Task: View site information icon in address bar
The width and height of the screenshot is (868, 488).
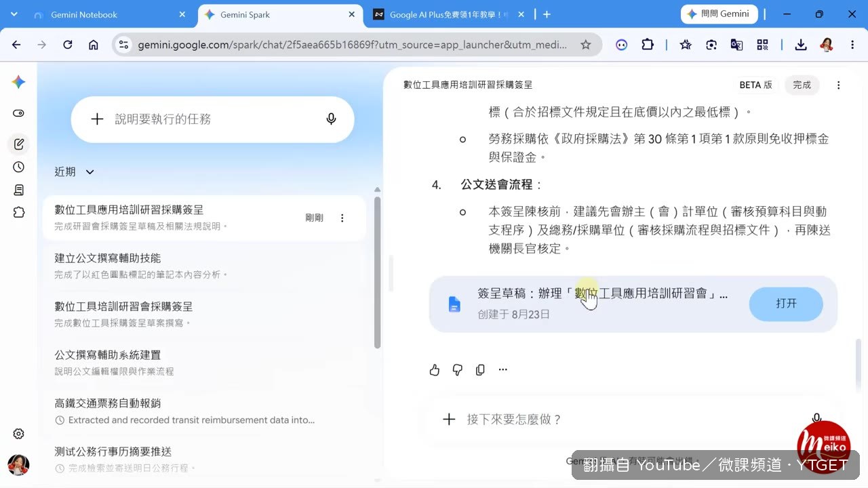Action: [123, 45]
